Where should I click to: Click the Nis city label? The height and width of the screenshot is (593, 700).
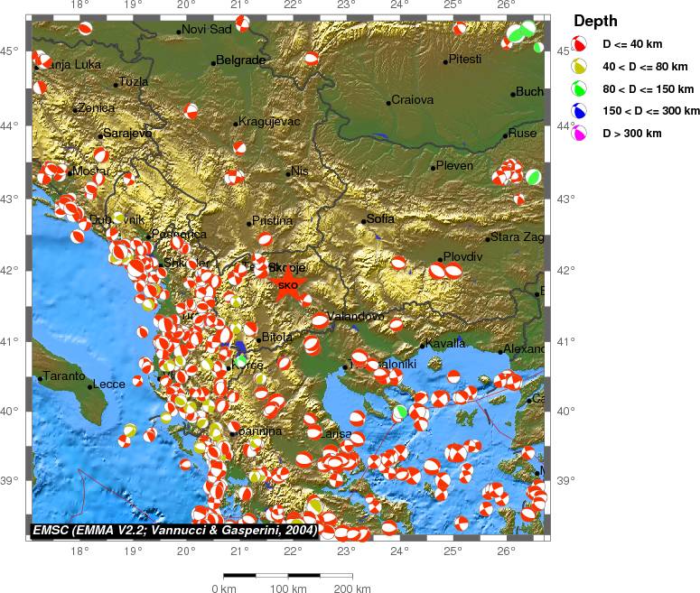[x=299, y=171]
